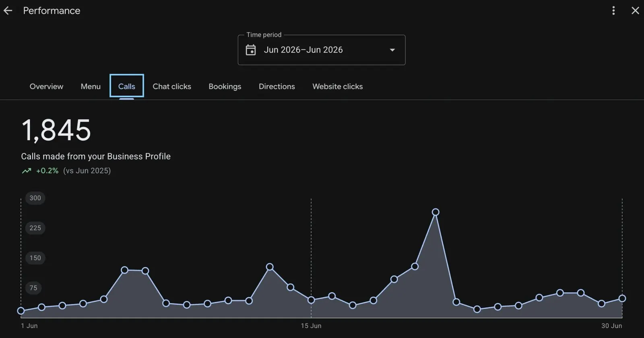Viewport: 644px width, 338px height.
Task: Click the +0.2% change value
Action: pyautogui.click(x=47, y=171)
